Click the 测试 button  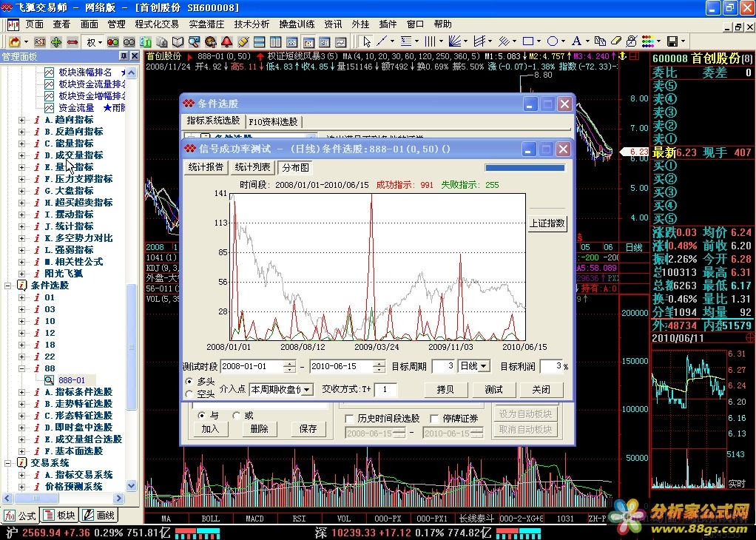pyautogui.click(x=493, y=389)
